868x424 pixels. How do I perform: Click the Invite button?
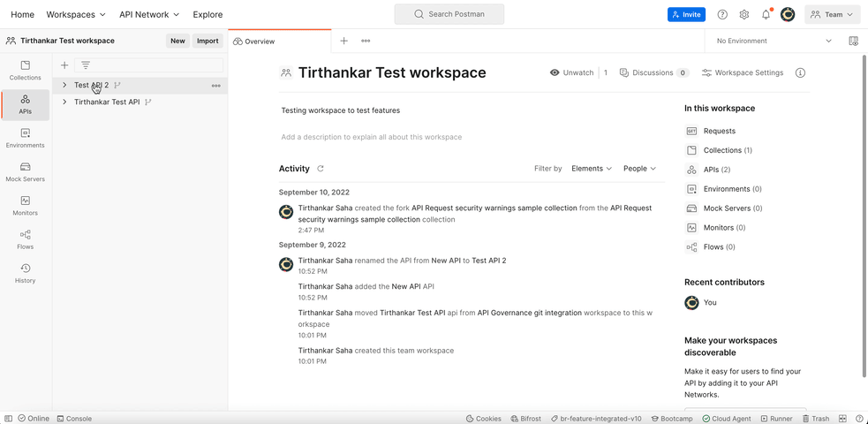click(686, 15)
